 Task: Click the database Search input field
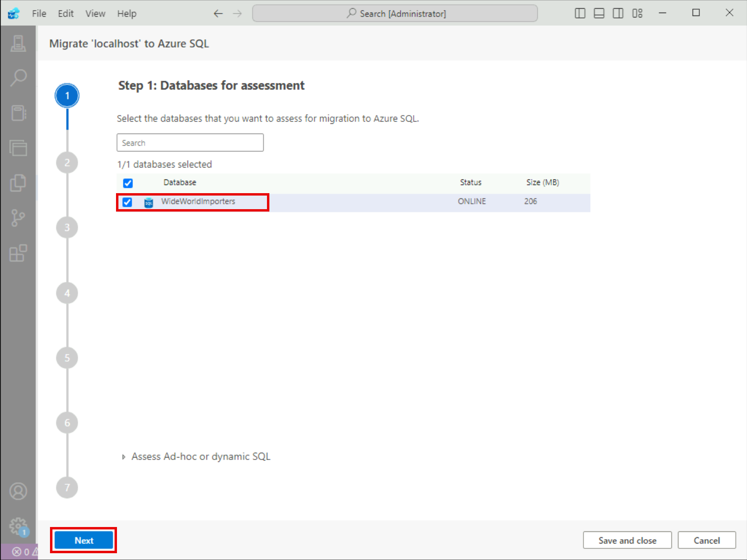click(x=190, y=143)
